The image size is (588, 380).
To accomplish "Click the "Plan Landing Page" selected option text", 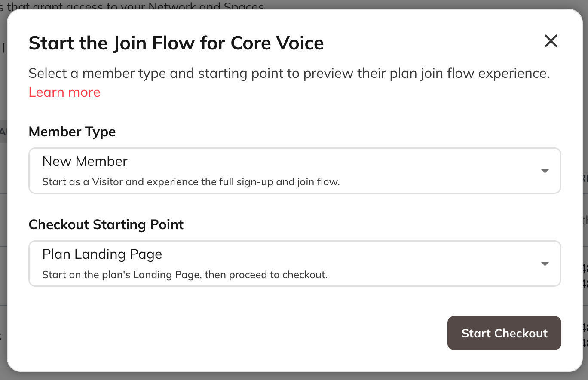I will [x=102, y=254].
